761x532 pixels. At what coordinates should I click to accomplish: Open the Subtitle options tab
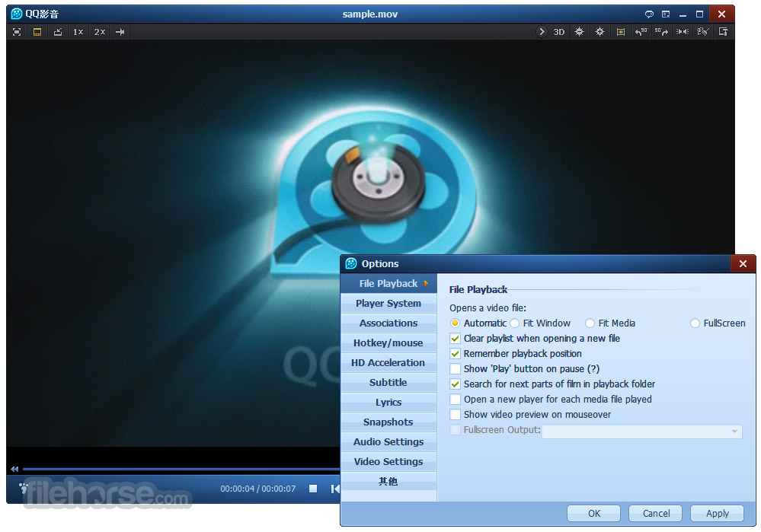click(388, 383)
